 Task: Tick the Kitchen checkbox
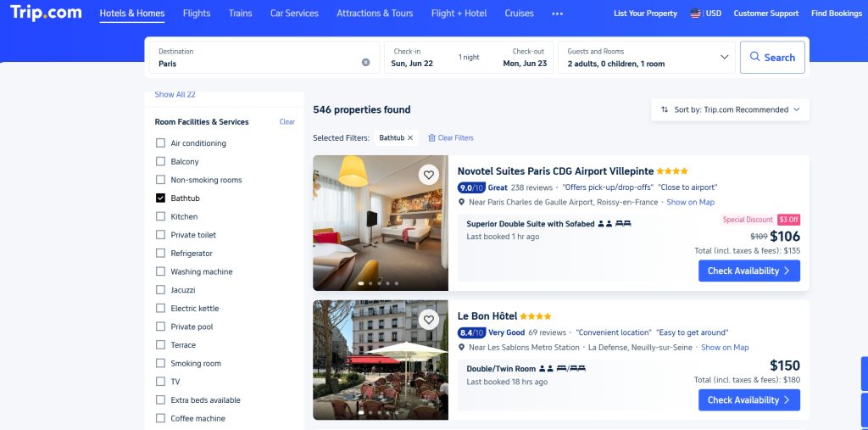tap(160, 216)
